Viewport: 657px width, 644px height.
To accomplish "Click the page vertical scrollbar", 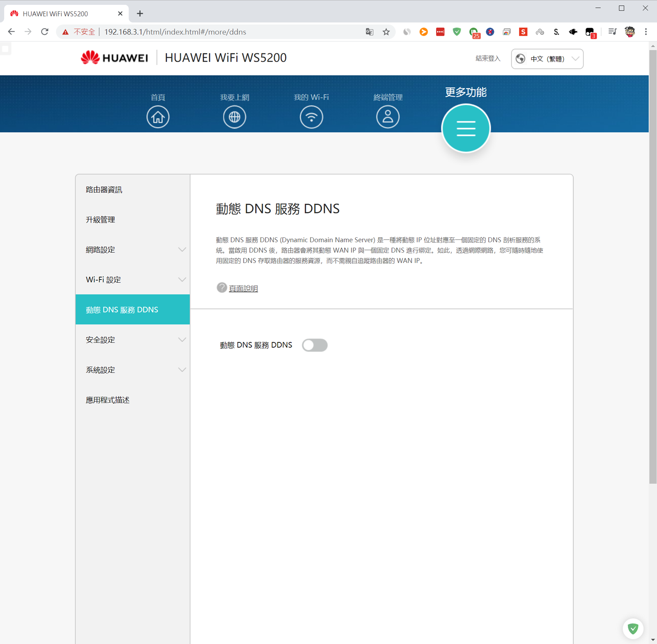I will (x=652, y=267).
